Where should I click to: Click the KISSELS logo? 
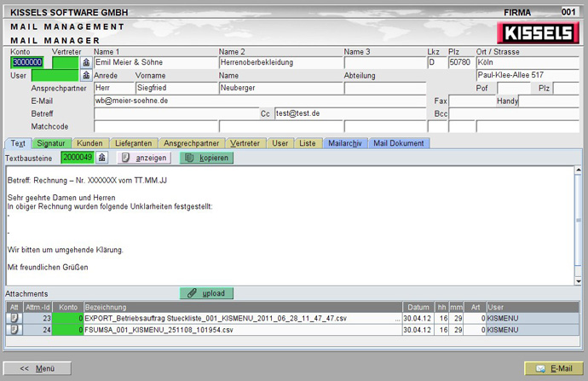click(x=538, y=33)
